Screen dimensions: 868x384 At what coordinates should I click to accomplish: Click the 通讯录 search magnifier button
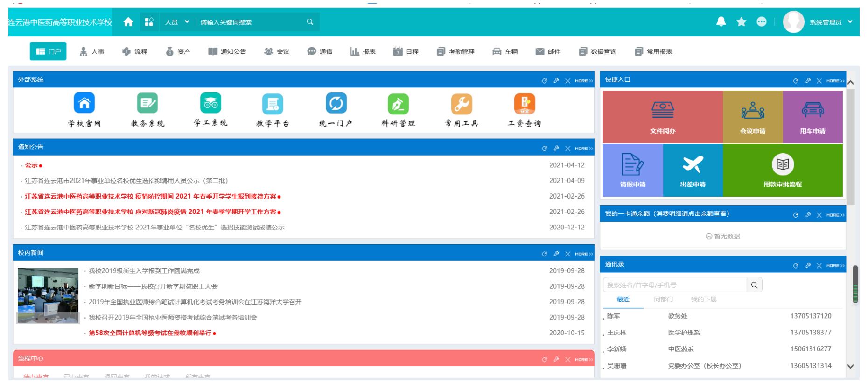pos(754,285)
